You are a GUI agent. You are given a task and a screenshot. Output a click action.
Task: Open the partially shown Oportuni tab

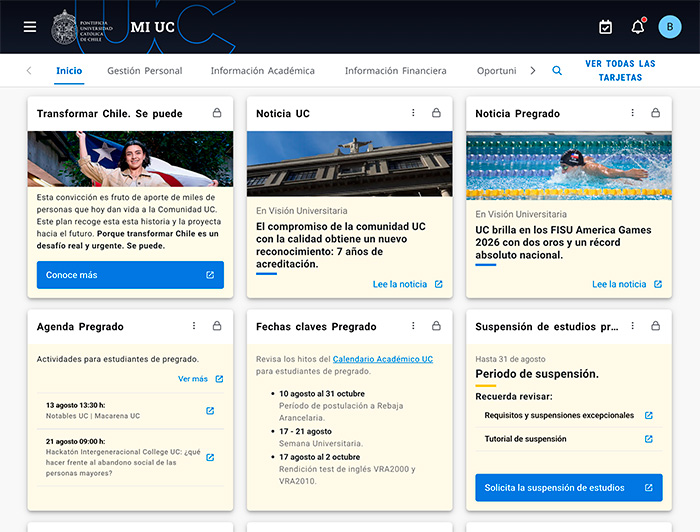pyautogui.click(x=496, y=71)
